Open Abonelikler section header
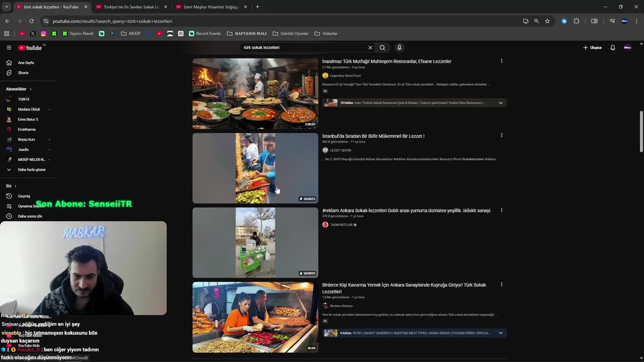 pyautogui.click(x=19, y=89)
